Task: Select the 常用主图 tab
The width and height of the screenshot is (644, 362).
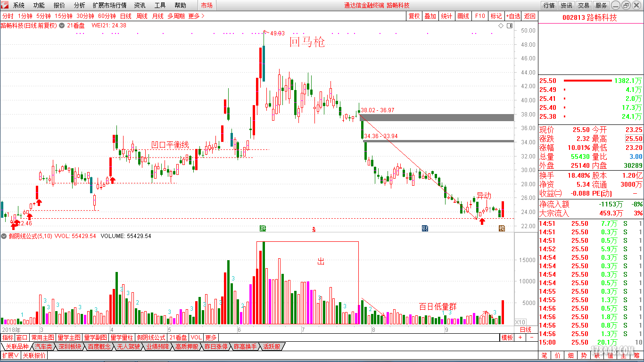Action: click(43, 337)
